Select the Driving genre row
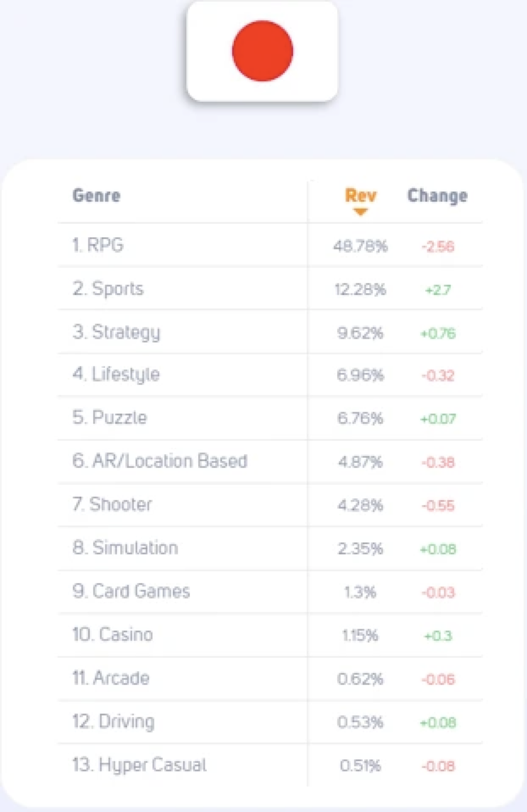Screen dimensions: 527x812 click(270, 722)
